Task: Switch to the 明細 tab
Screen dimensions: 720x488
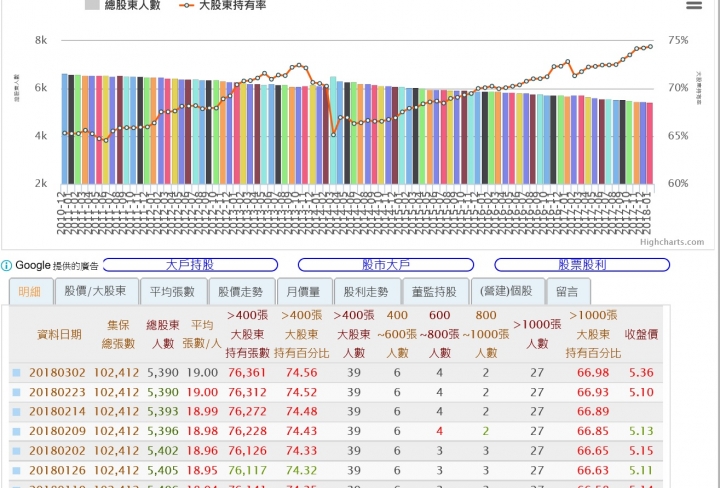Action: (x=30, y=292)
